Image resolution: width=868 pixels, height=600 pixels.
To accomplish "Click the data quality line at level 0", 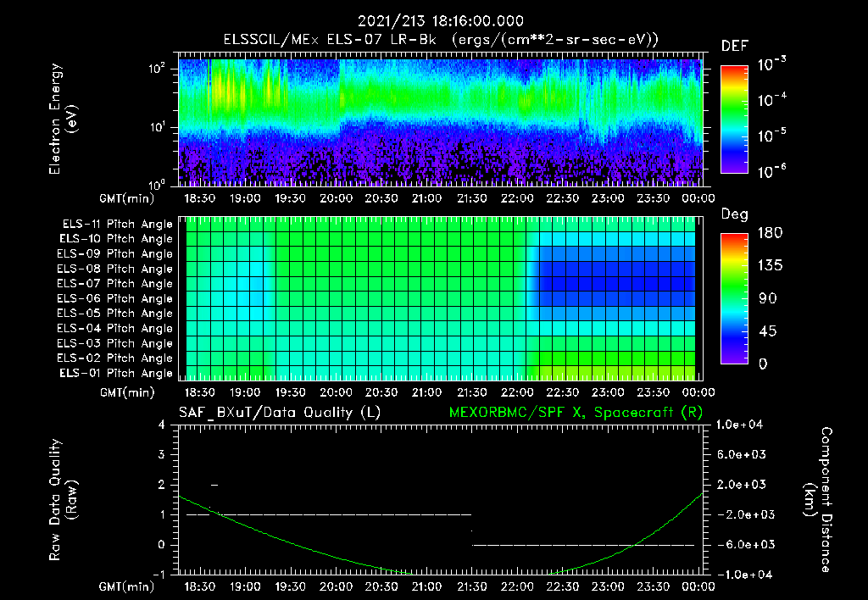I will (x=583, y=545).
